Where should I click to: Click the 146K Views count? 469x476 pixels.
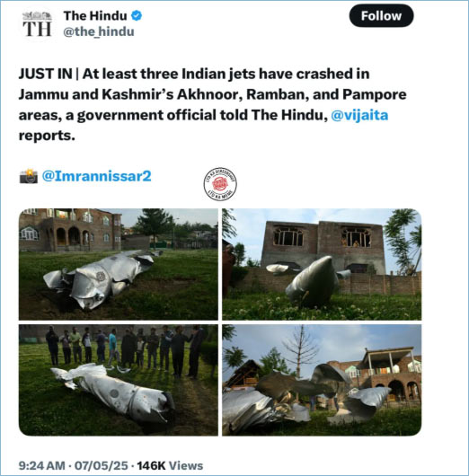point(170,466)
